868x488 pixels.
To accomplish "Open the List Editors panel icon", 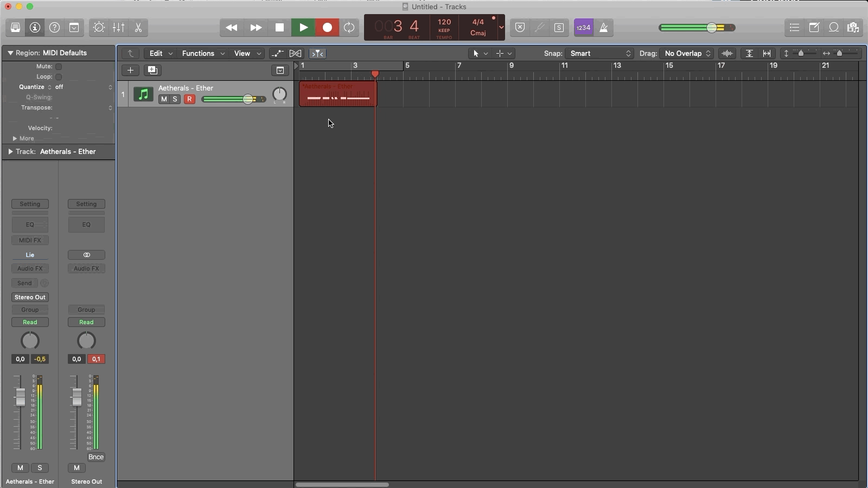I will [794, 27].
